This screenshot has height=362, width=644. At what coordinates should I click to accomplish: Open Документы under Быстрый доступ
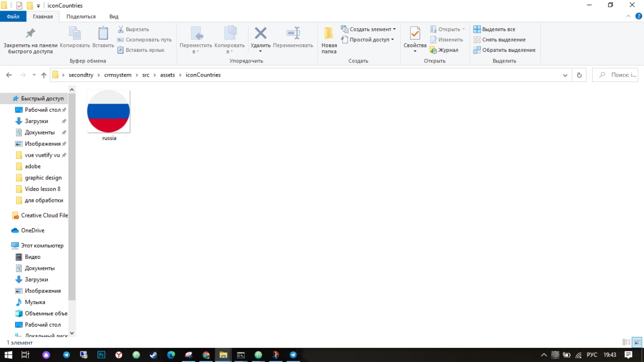click(x=39, y=132)
